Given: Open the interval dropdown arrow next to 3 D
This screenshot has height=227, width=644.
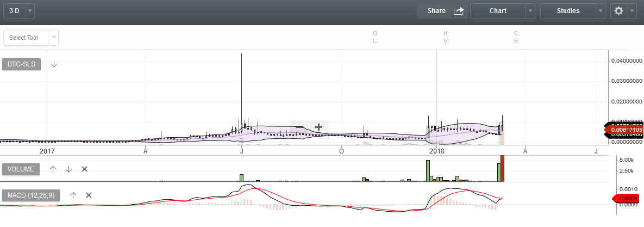Looking at the screenshot, I should (x=30, y=11).
